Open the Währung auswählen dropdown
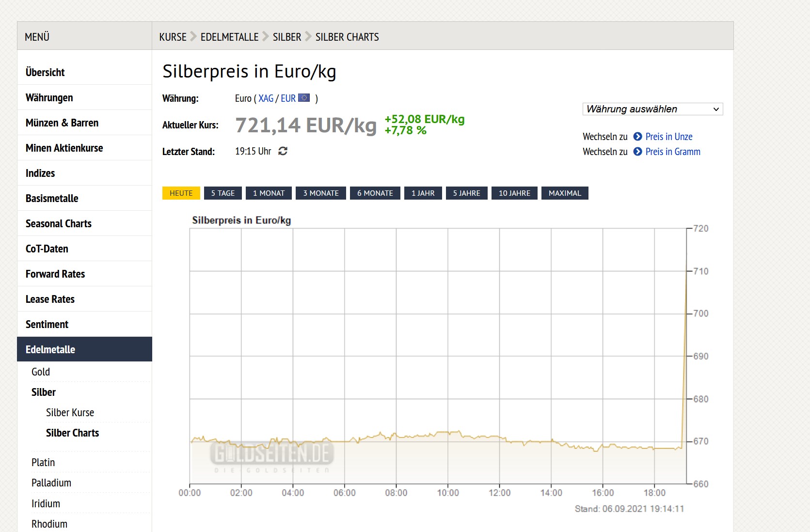The height and width of the screenshot is (532, 810). click(652, 109)
